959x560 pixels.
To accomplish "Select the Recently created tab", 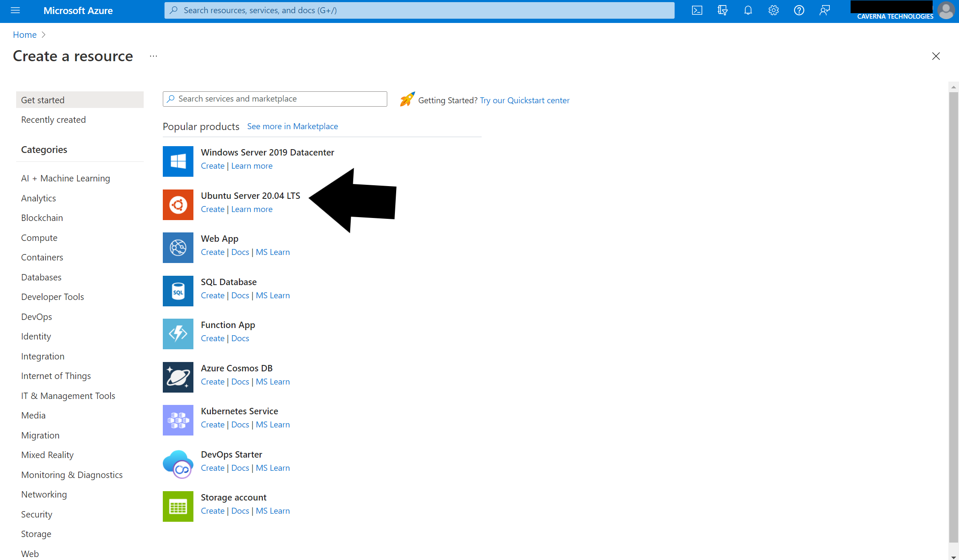I will point(54,120).
